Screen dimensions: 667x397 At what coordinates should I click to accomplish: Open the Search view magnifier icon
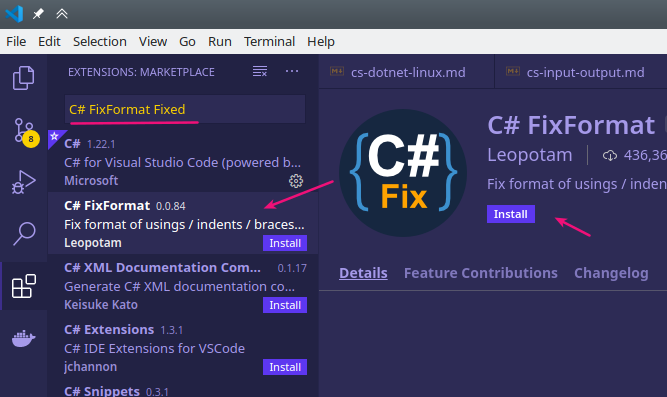pos(24,234)
